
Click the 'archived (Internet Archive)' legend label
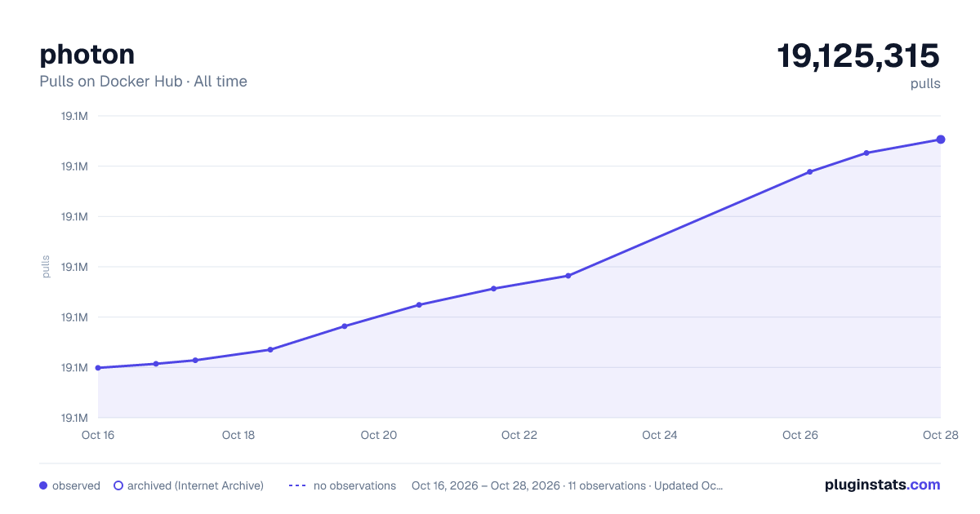[195, 485]
